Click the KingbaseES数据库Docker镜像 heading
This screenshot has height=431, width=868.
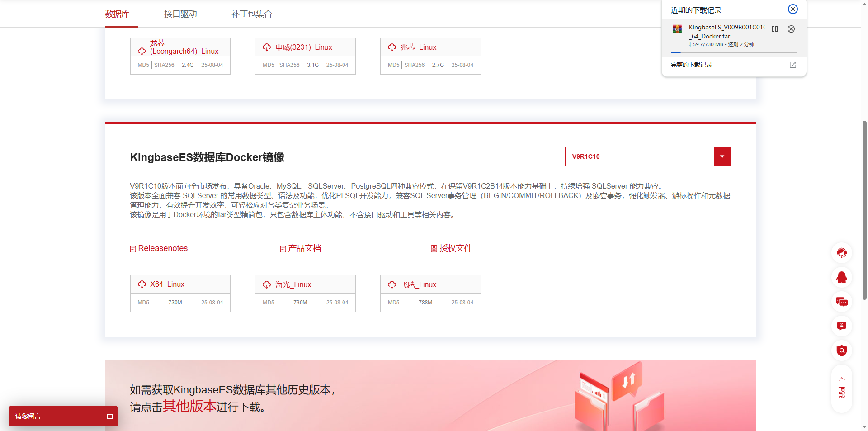pos(207,157)
